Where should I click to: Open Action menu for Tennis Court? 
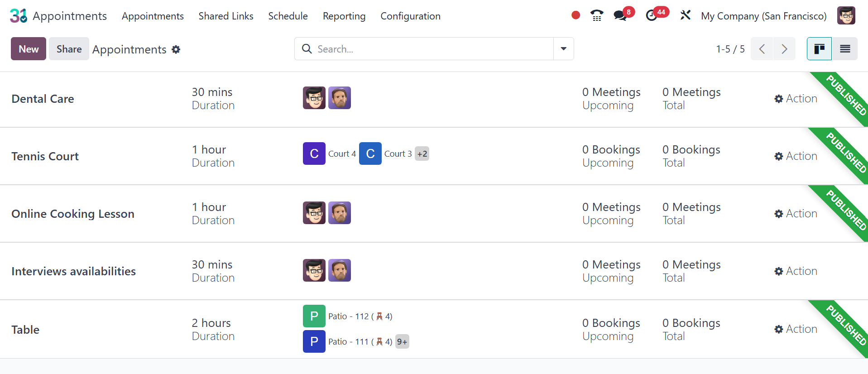click(796, 156)
